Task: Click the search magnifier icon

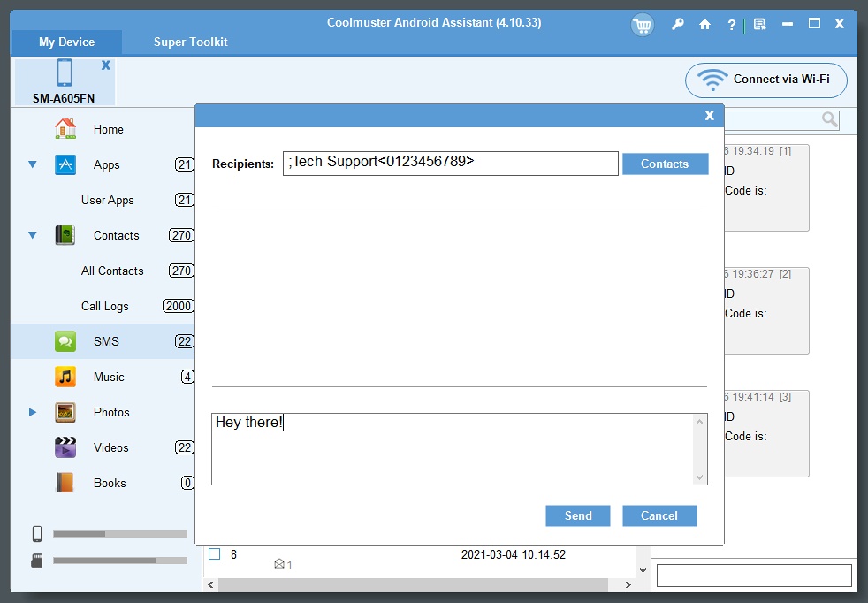Action: coord(829,119)
